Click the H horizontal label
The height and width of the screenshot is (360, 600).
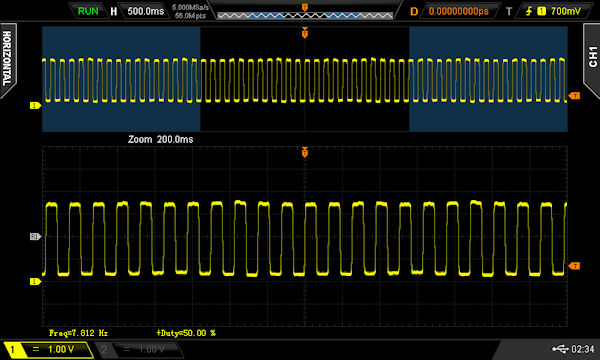pyautogui.click(x=113, y=11)
